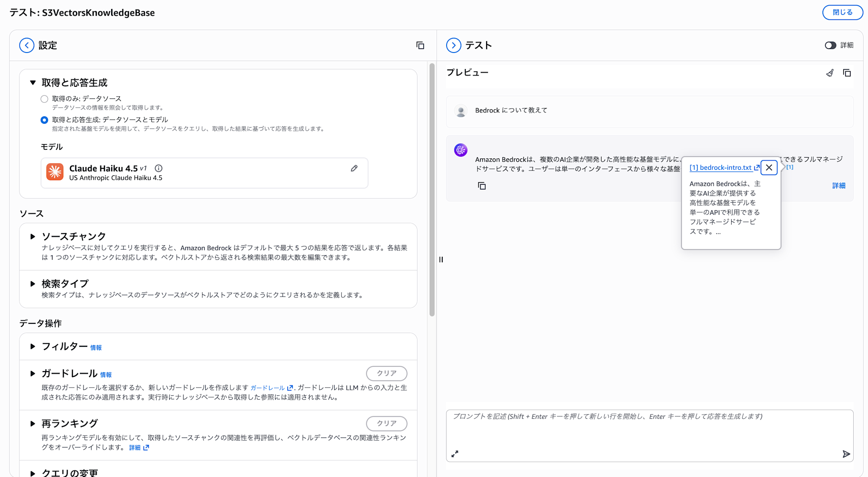Screen dimensions: 868x477
Task: Click クリア button for ガードレール
Action: pos(386,373)
